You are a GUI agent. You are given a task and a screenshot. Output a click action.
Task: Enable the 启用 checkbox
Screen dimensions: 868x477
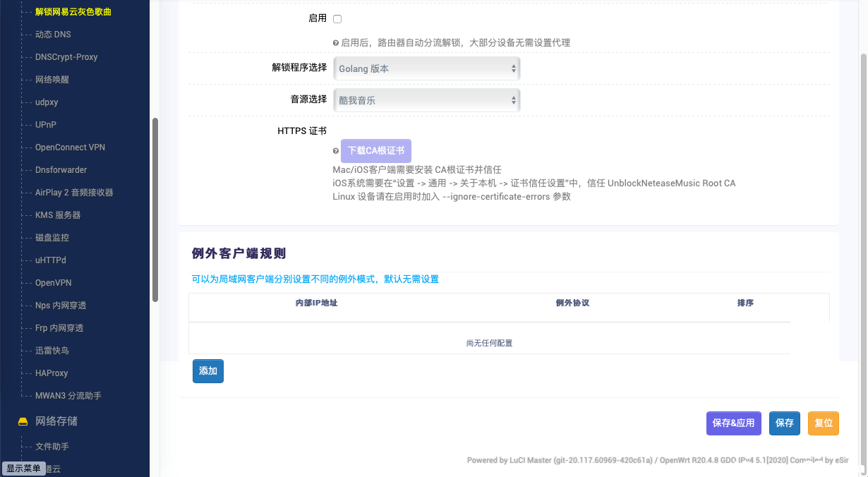pyautogui.click(x=337, y=19)
